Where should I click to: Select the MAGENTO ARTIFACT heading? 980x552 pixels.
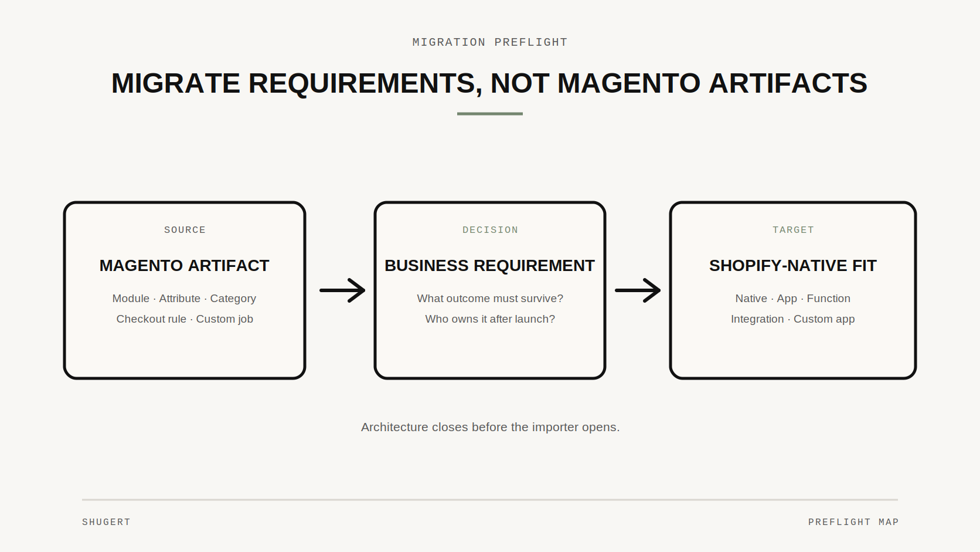click(x=185, y=266)
